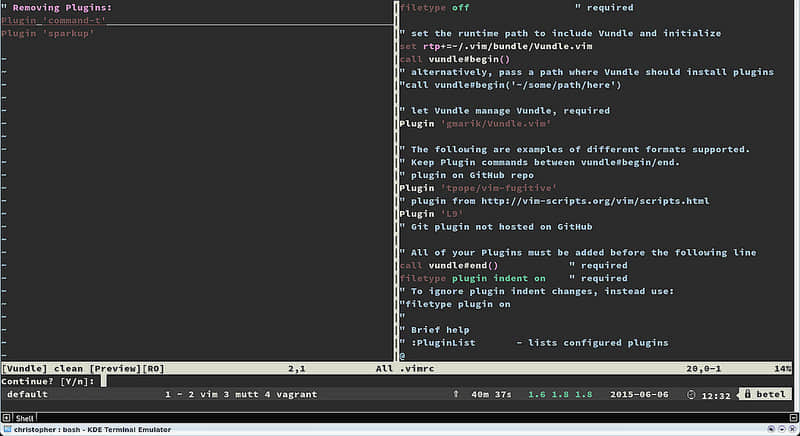Screen dimensions: 800x436
Task: Select tmux window 4 vagrant
Action: coord(289,394)
